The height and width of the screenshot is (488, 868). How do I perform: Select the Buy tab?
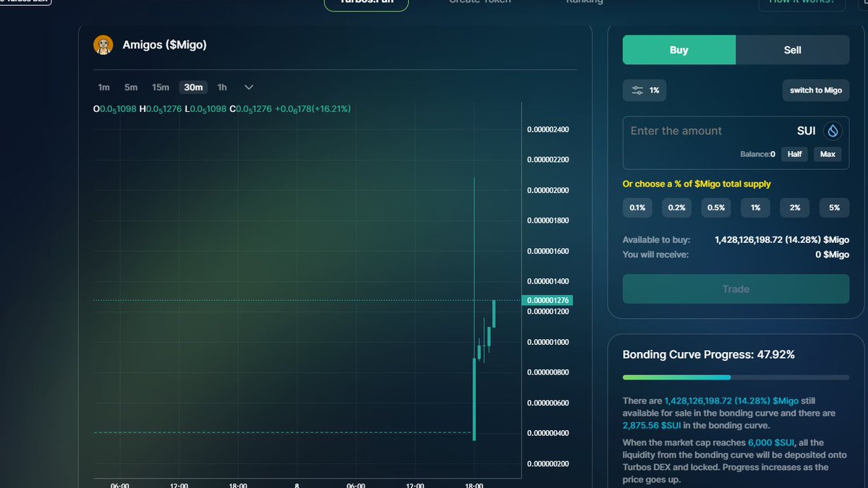click(x=679, y=50)
